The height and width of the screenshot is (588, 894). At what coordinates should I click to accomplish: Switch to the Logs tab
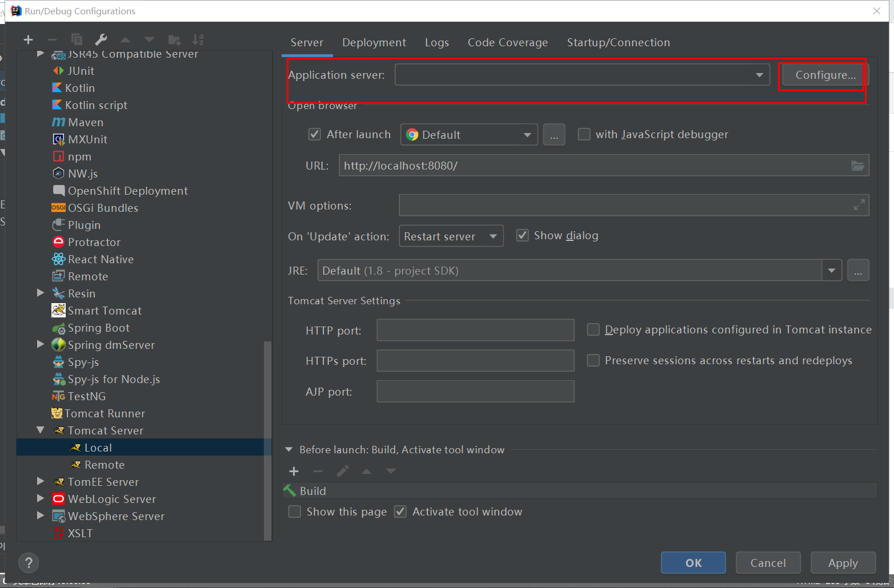(x=437, y=42)
